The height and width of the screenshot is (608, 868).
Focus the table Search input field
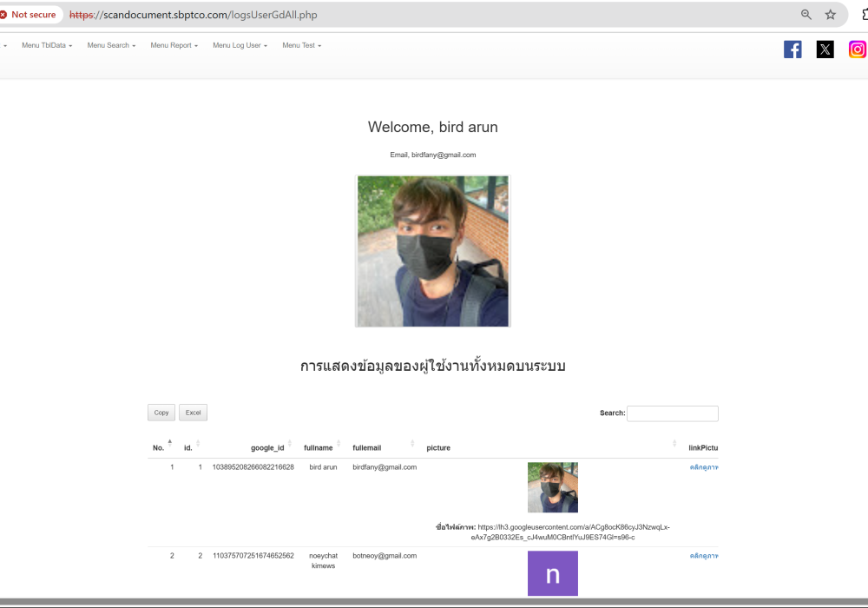click(x=672, y=413)
